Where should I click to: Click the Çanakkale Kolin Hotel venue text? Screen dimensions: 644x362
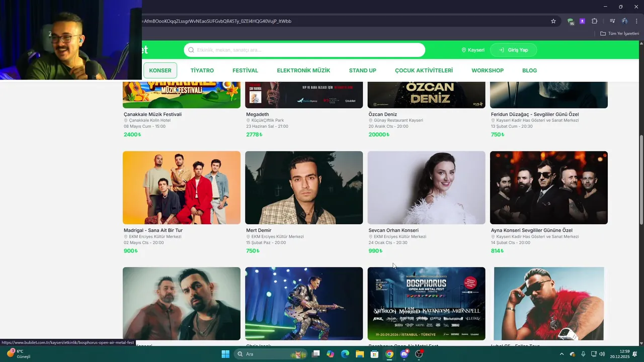149,121
